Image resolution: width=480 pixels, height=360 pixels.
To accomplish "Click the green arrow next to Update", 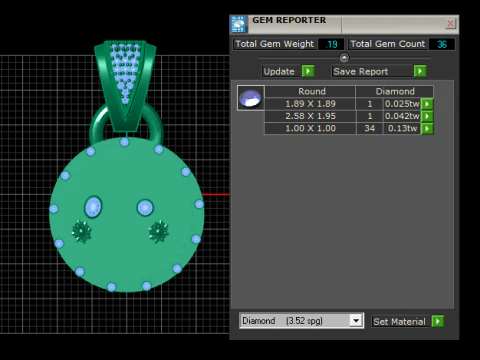I will click(308, 71).
